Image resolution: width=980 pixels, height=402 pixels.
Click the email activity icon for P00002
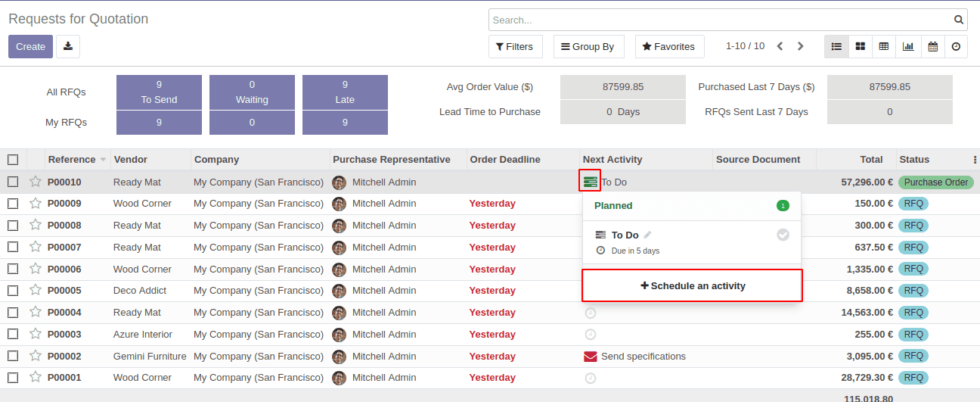click(591, 357)
